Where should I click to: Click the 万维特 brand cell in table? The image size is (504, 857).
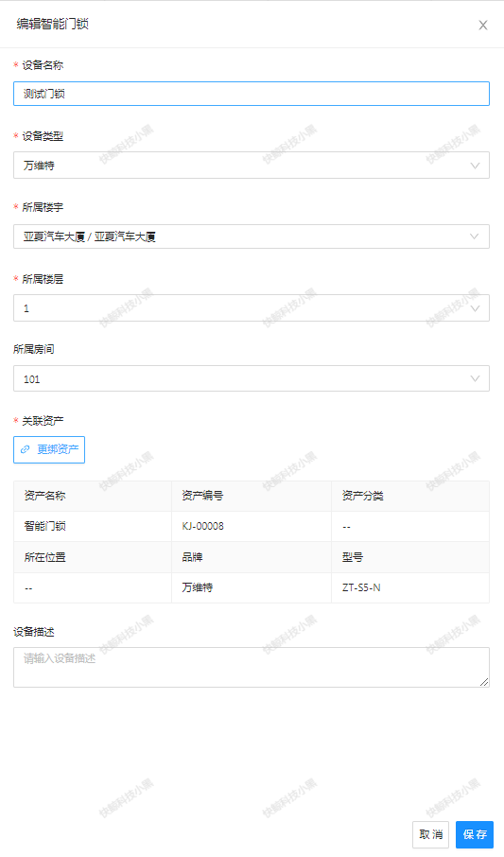pos(252,587)
